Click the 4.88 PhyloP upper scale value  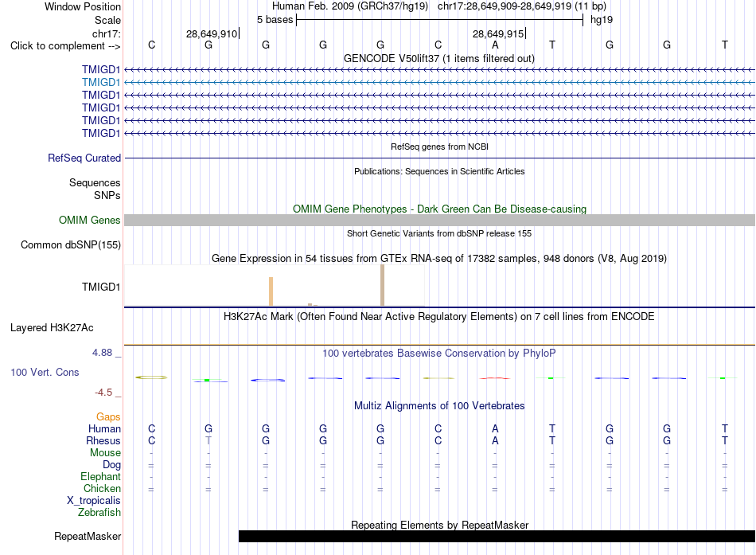click(102, 353)
